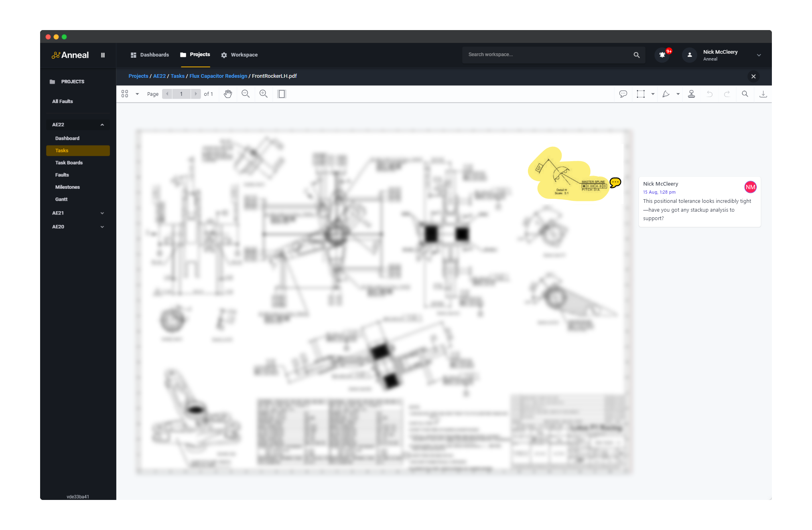
Task: Select the hand pan tool
Action: 228,94
